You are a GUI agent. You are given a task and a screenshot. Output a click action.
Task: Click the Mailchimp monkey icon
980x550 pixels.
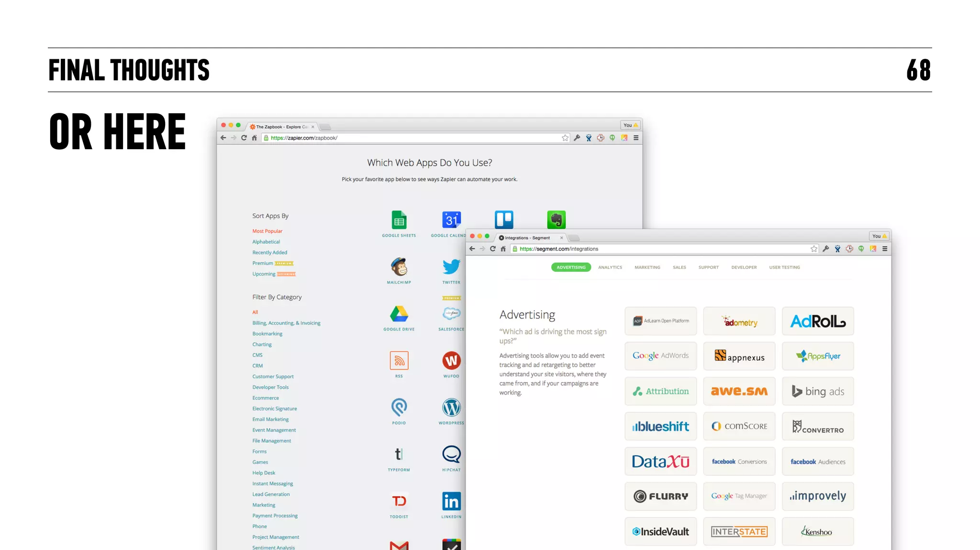[399, 267]
